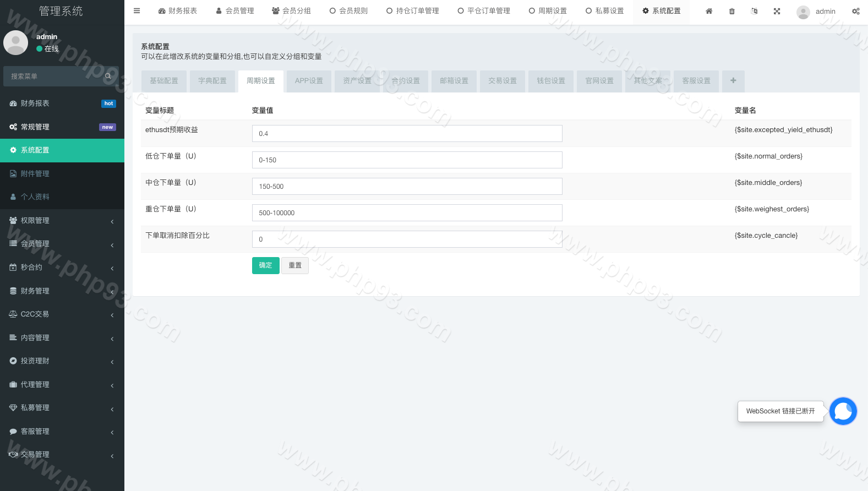Switch to the 邮箱设置 tab

tap(454, 81)
